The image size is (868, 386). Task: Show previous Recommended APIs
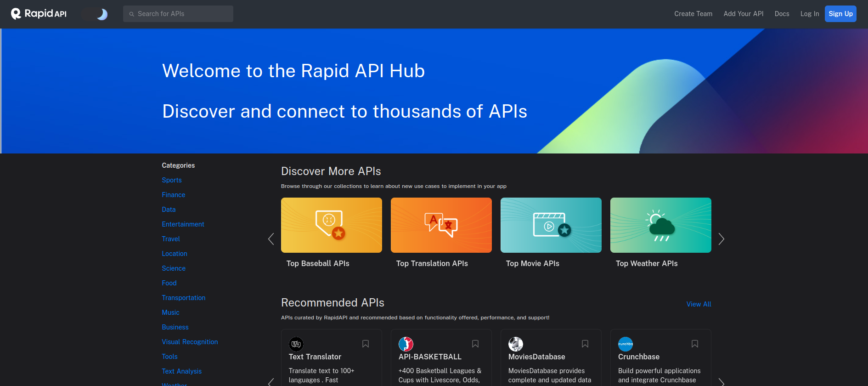click(x=271, y=382)
